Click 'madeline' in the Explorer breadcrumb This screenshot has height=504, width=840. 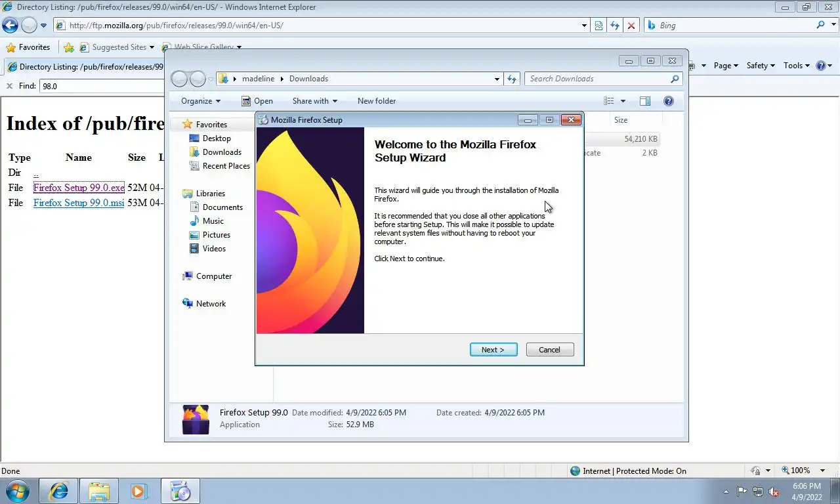[x=258, y=79]
